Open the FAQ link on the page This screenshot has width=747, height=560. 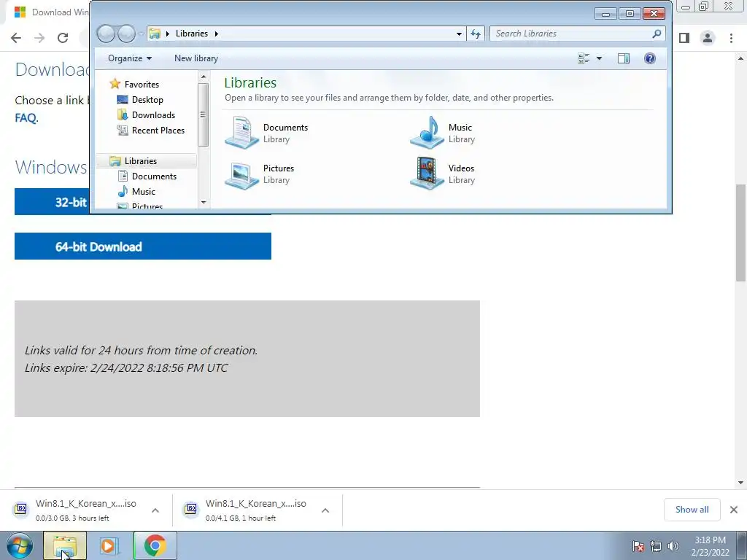[26, 117]
